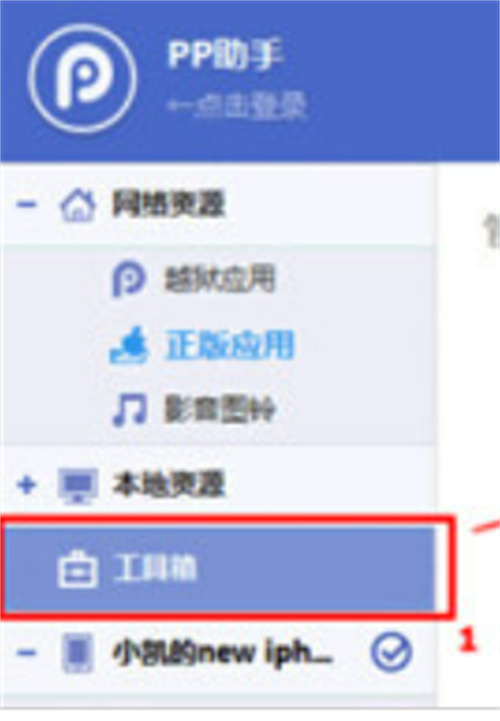Open the 影音图铃 entry
This screenshot has height=721, width=500.
[x=220, y=409]
